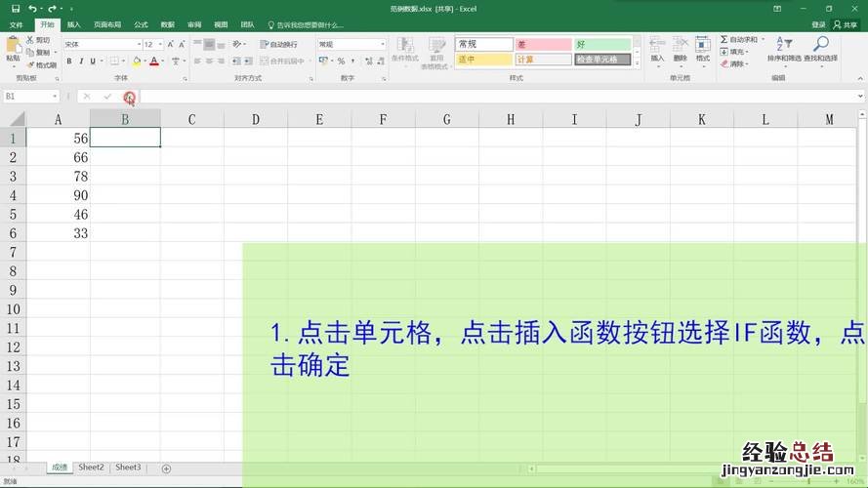The height and width of the screenshot is (488, 868).
Task: Toggle Wrap Text (自动换行)
Action: point(278,44)
